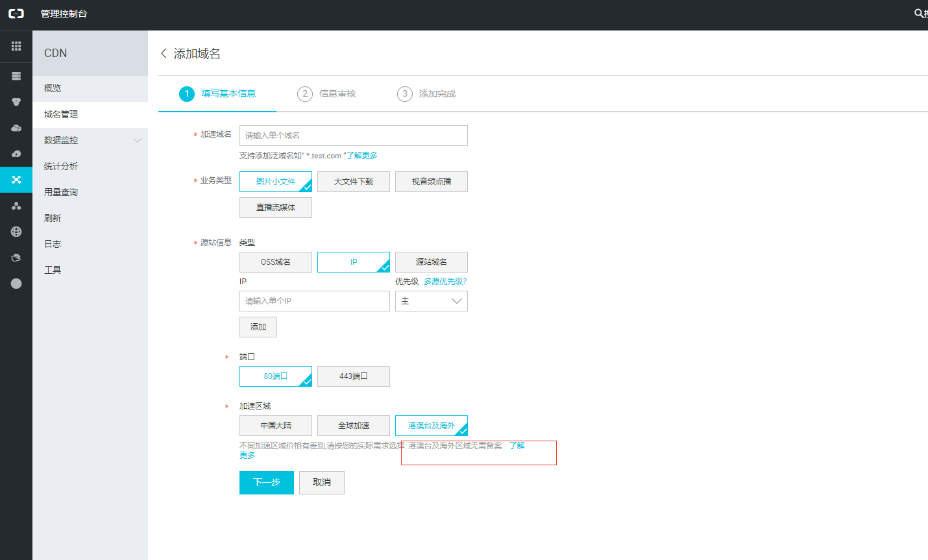Click the 管理控制台 title in the top bar
The width and height of the screenshot is (928, 560).
[64, 14]
